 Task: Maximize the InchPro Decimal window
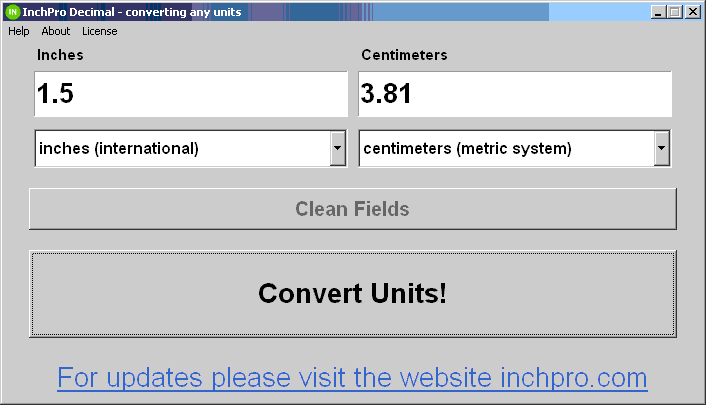674,12
